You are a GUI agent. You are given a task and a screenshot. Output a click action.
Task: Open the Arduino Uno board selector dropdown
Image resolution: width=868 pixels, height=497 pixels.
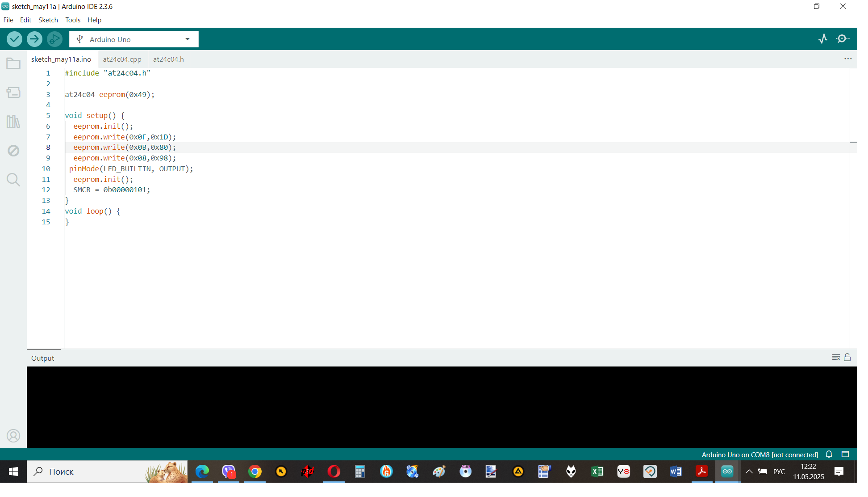[134, 39]
